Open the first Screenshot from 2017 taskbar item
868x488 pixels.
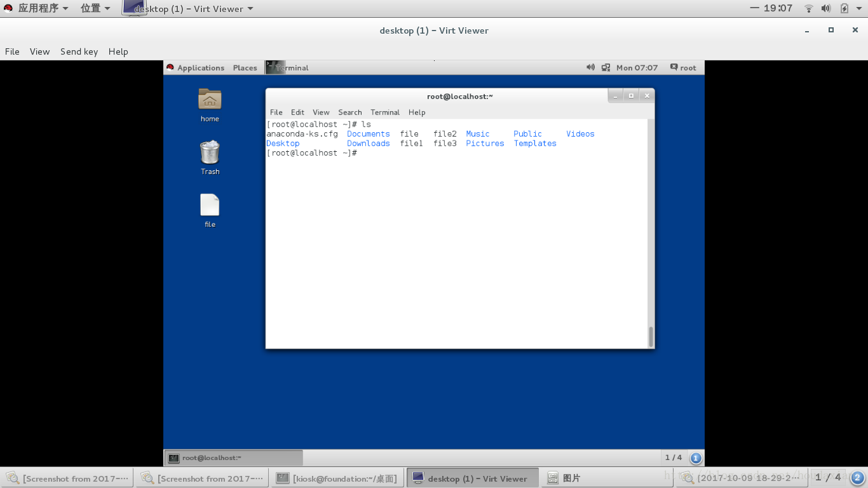coord(68,478)
